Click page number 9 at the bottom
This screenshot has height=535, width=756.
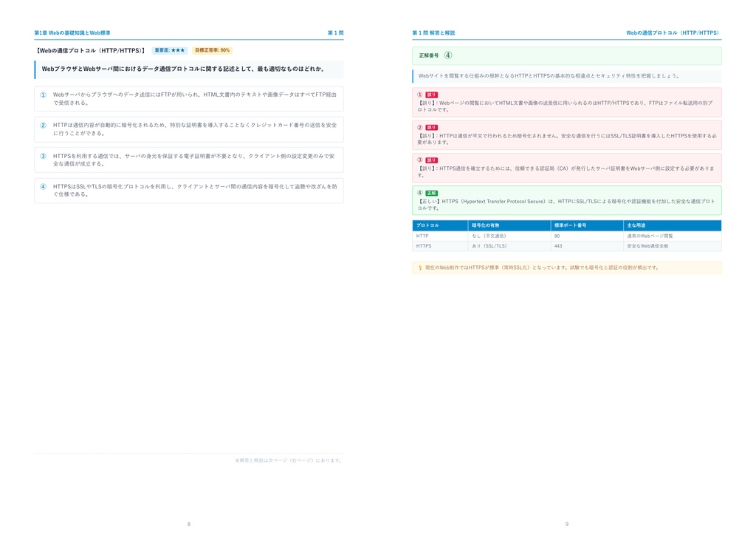pyautogui.click(x=567, y=524)
